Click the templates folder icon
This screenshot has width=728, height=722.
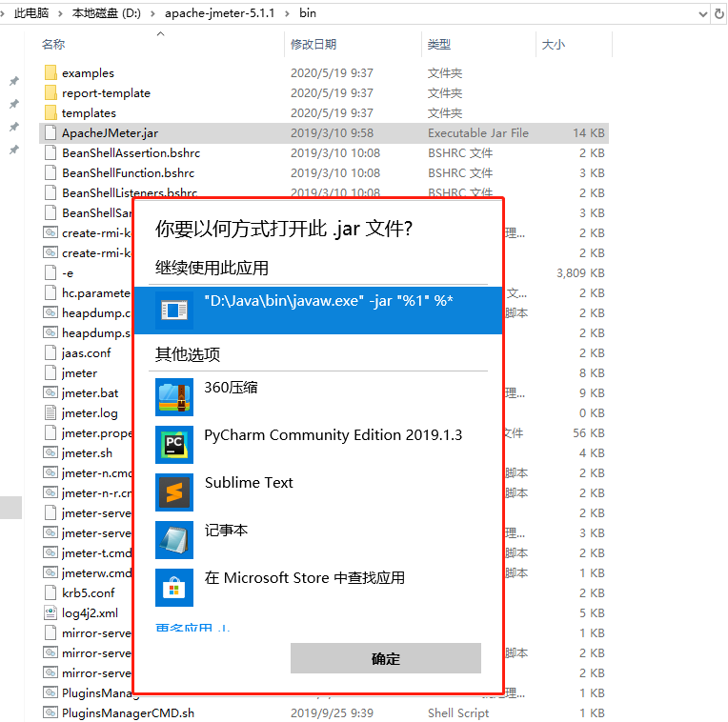pyautogui.click(x=51, y=112)
